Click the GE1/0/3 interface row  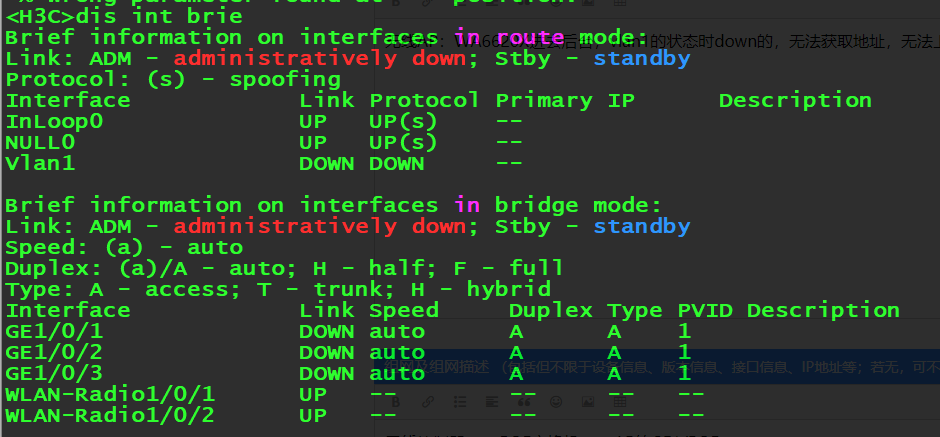(54, 373)
